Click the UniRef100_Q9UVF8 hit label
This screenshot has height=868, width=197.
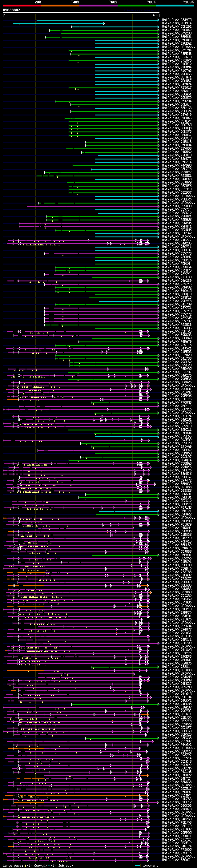(x=177, y=301)
